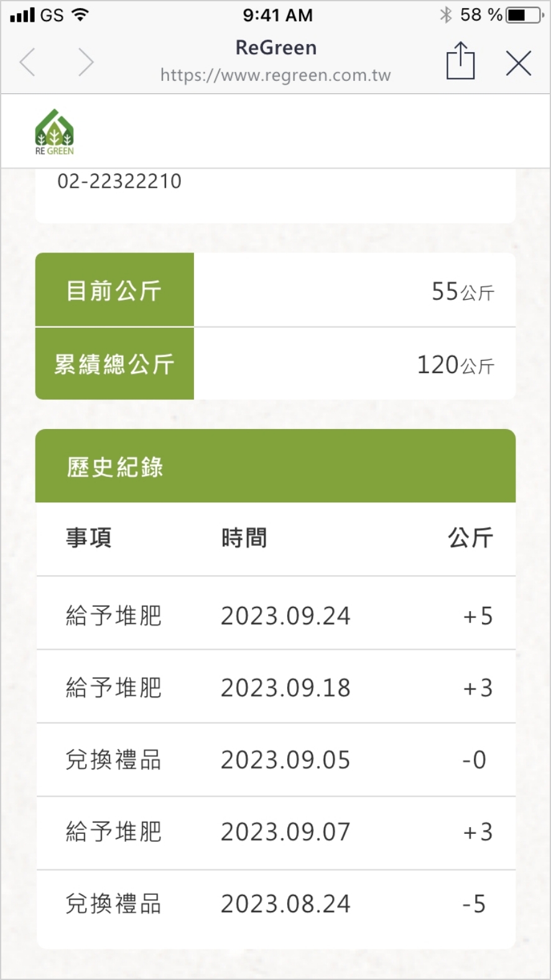Tap the 時間 column header

click(244, 538)
